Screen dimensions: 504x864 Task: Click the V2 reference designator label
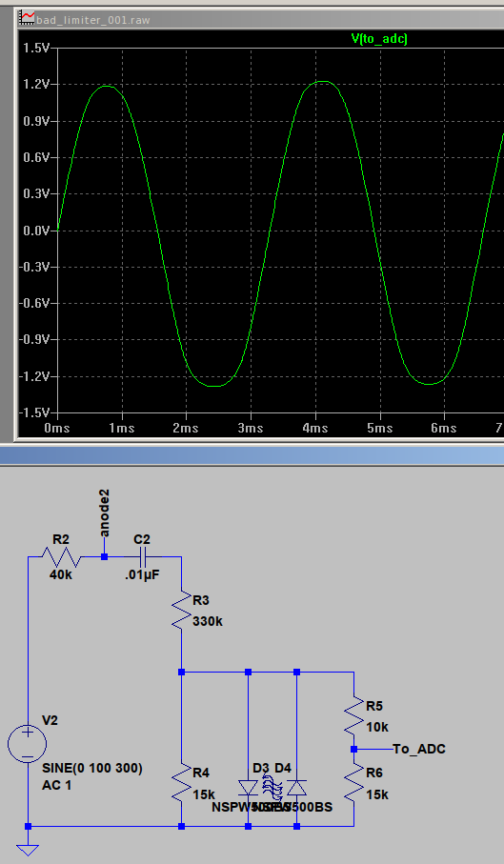(x=50, y=720)
